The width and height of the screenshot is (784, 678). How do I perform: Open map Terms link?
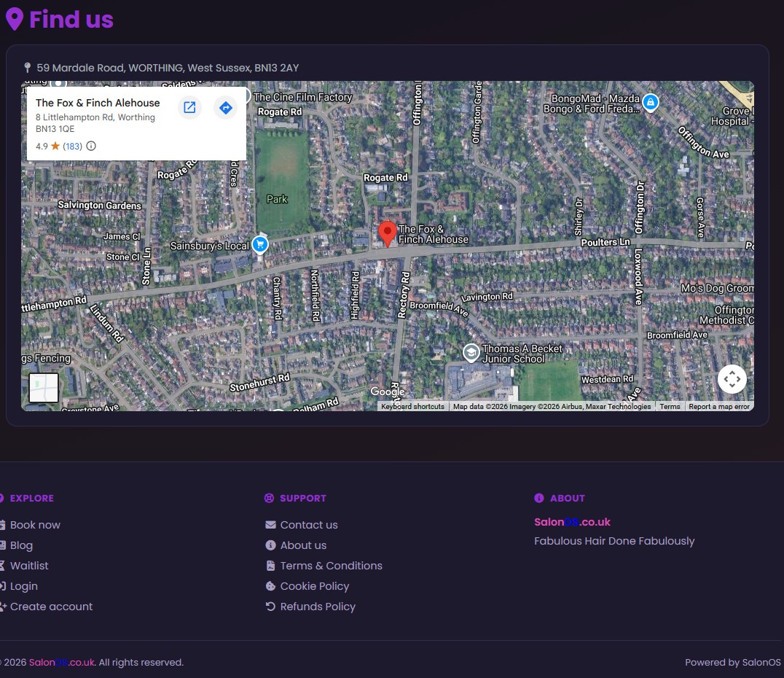point(670,406)
